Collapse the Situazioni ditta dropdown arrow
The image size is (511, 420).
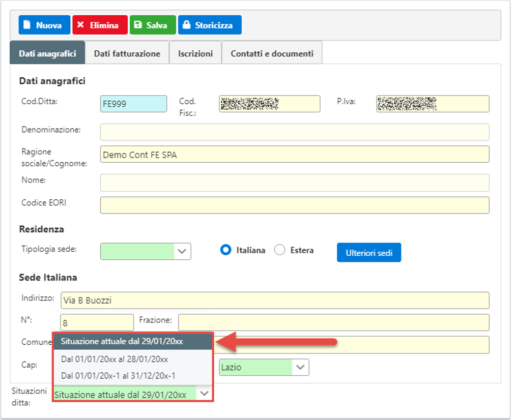click(x=204, y=394)
